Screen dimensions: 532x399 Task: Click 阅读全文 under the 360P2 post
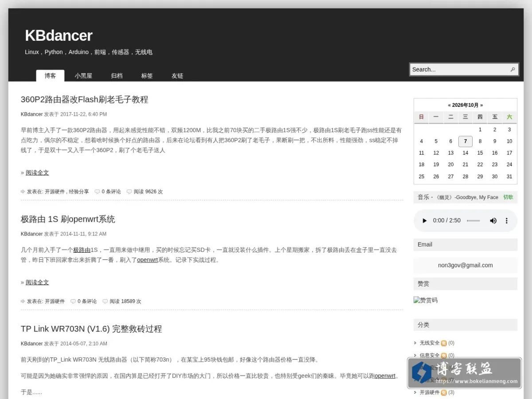coord(37,172)
